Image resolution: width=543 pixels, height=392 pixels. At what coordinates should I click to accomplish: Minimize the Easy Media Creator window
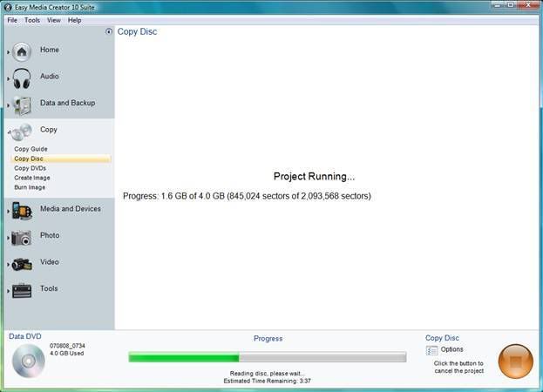point(498,5)
